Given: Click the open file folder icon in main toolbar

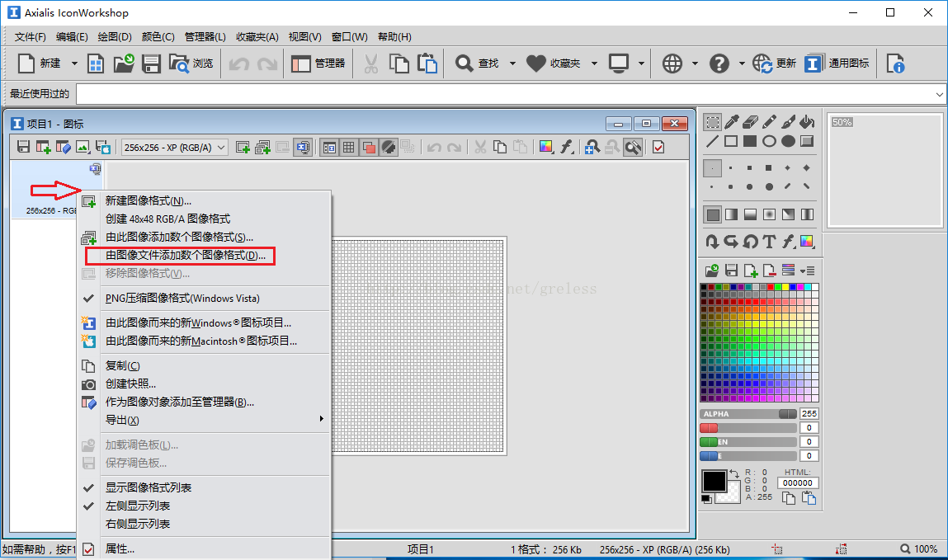Looking at the screenshot, I should coord(124,64).
